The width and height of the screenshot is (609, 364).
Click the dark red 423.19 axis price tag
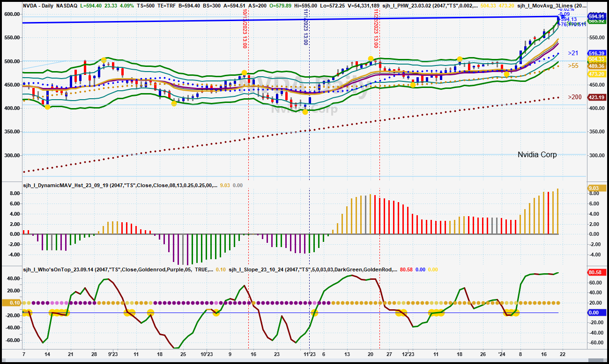pos(596,97)
